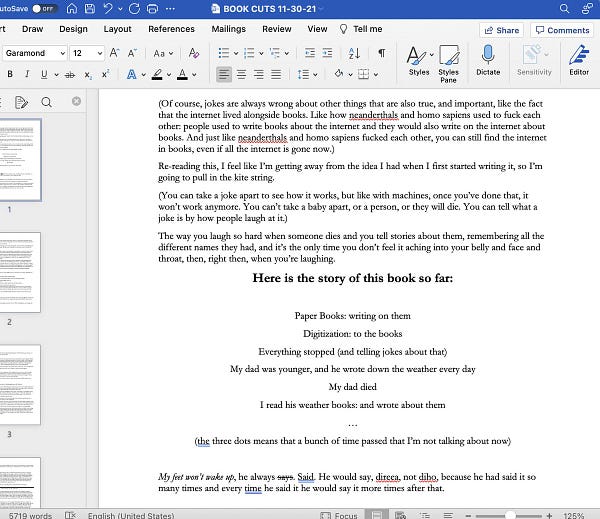Image resolution: width=600 pixels, height=519 pixels.
Task: Save the document with the floppy icon
Action: pyautogui.click(x=90, y=8)
